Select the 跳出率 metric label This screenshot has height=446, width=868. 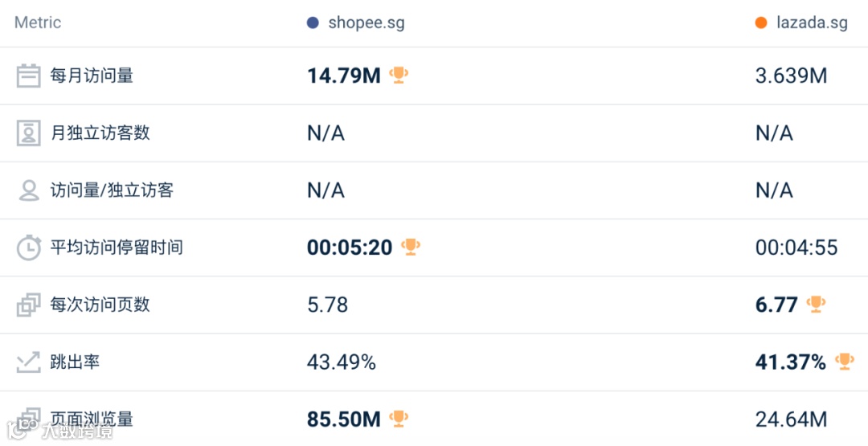pos(75,362)
